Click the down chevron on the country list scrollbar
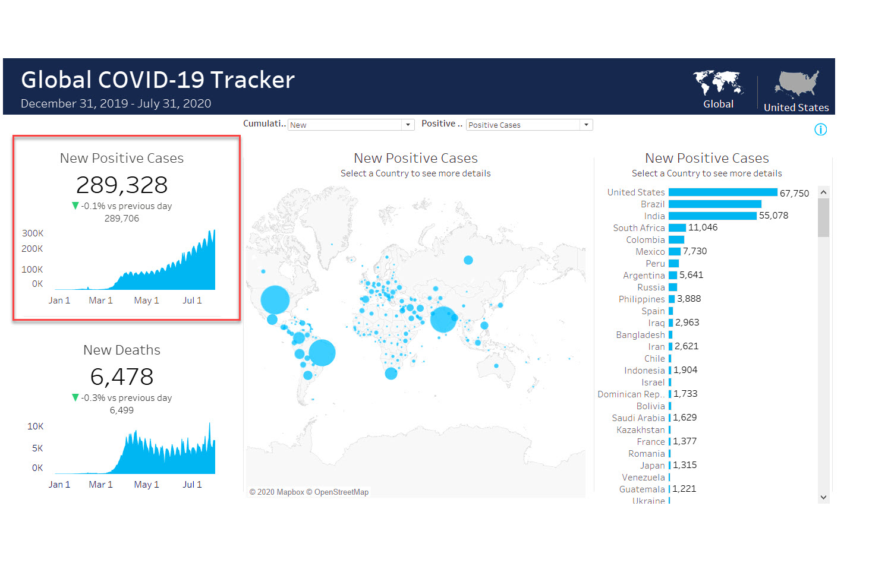The image size is (869, 588). [823, 497]
